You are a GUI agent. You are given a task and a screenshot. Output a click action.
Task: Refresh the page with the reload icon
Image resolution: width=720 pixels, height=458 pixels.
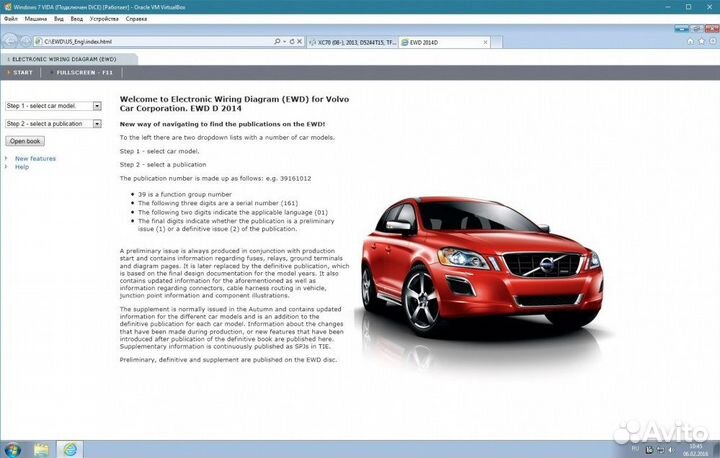click(292, 41)
